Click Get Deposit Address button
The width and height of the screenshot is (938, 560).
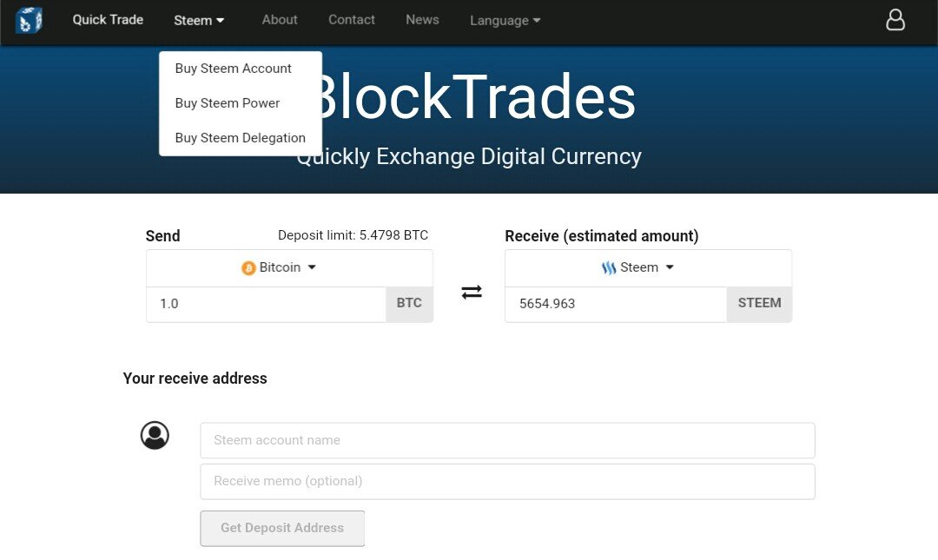tap(282, 528)
